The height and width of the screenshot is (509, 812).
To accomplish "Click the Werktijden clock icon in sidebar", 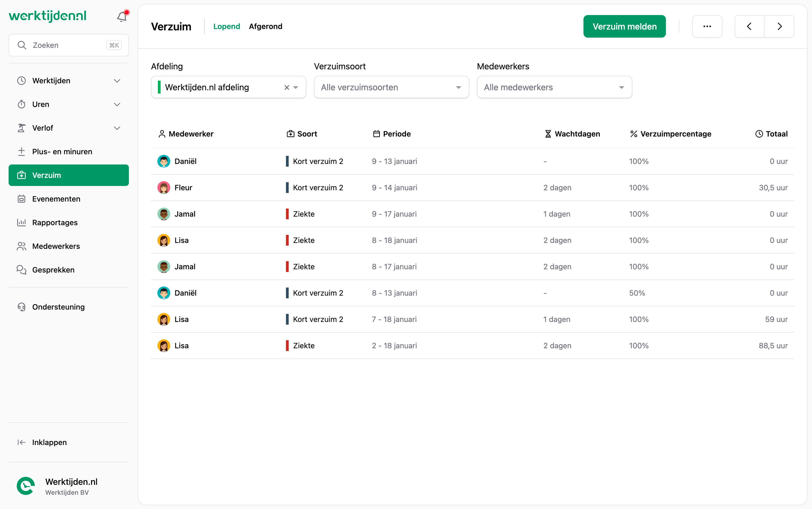I will 21,81.
